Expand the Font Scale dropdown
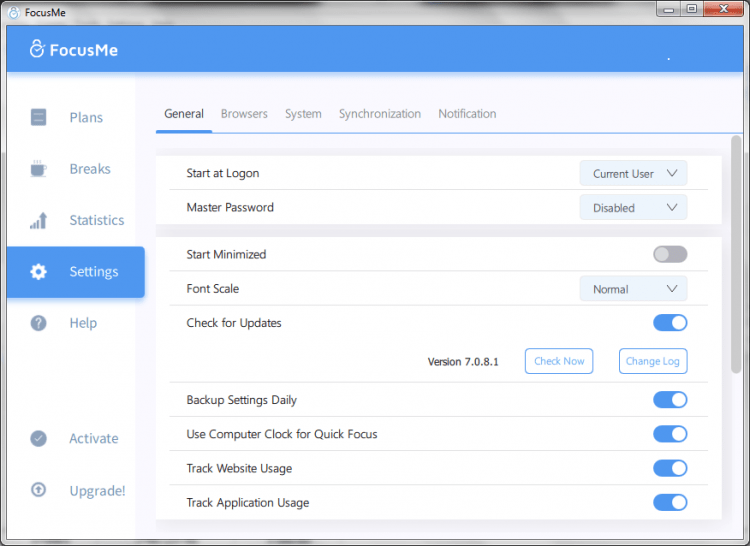 click(633, 289)
